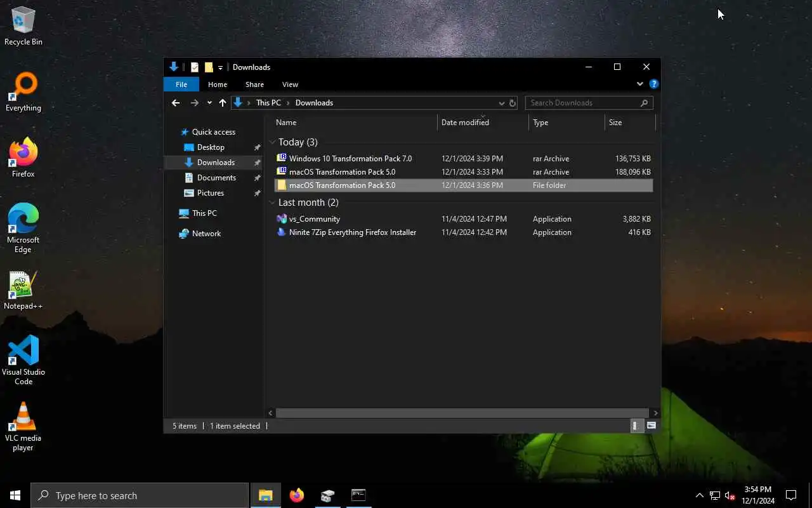Screen dimensions: 812x508
Task: Sort by the Name column header
Action: [355, 123]
